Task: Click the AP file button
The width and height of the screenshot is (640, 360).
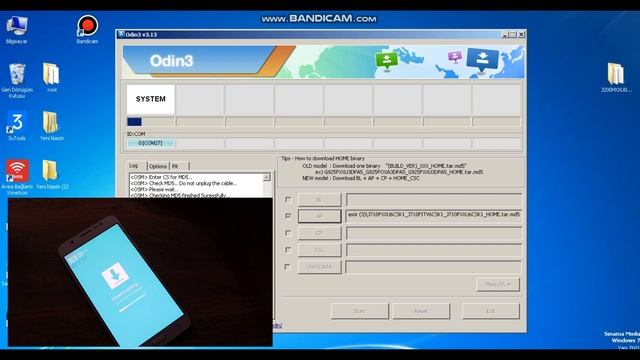Action: [319, 216]
